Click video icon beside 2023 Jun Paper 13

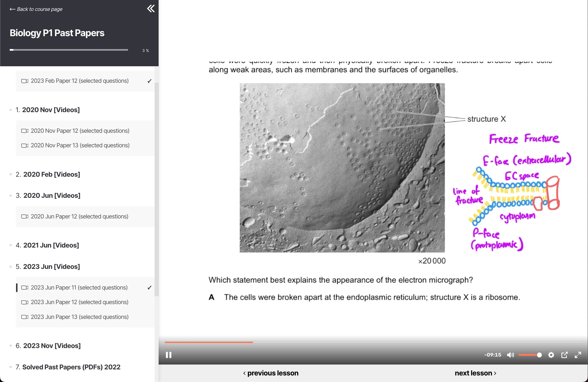(x=25, y=317)
